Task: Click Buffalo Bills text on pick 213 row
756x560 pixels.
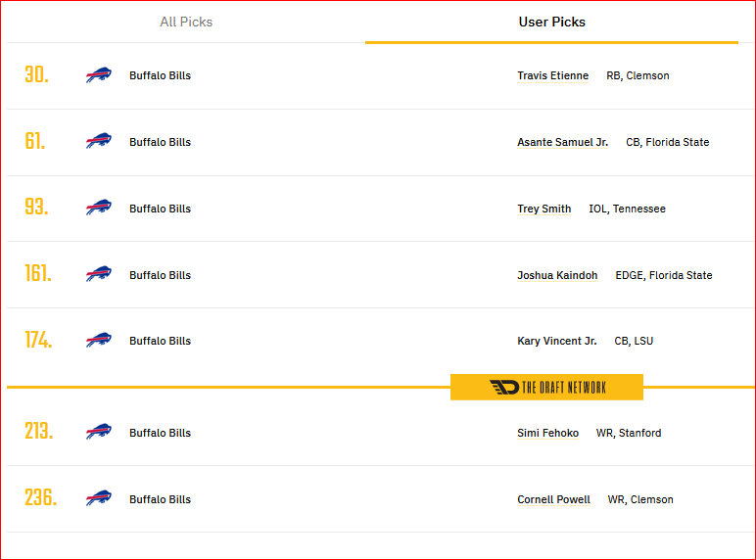Action: (x=160, y=433)
